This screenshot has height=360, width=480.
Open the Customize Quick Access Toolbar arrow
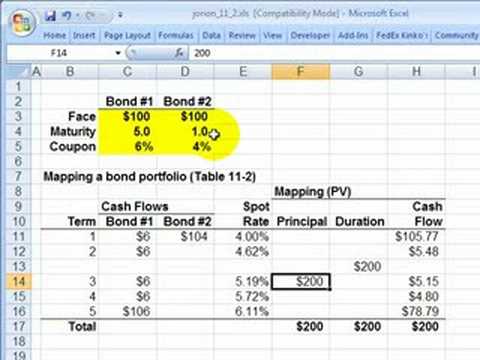pyautogui.click(x=120, y=15)
